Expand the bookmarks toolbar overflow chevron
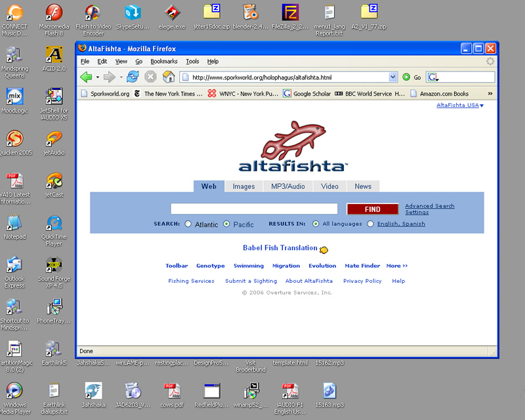Screen dimensions: 525x420 pyautogui.click(x=490, y=94)
